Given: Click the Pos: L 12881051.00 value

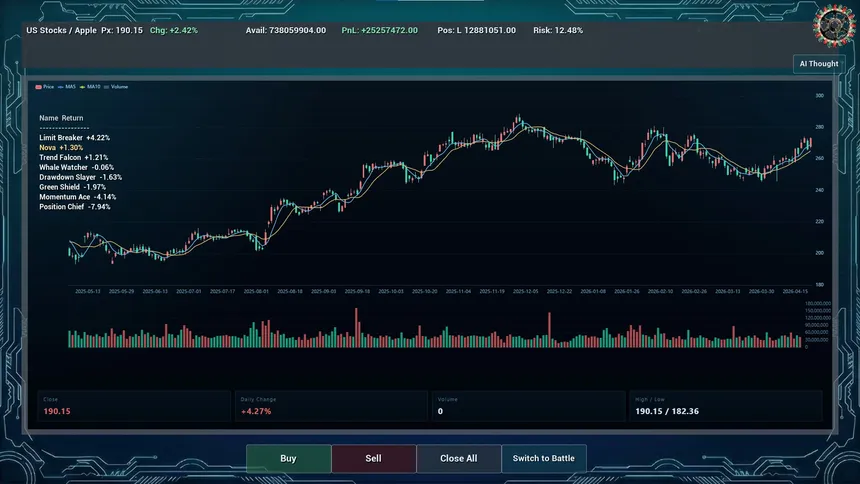Looking at the screenshot, I should coord(477,30).
